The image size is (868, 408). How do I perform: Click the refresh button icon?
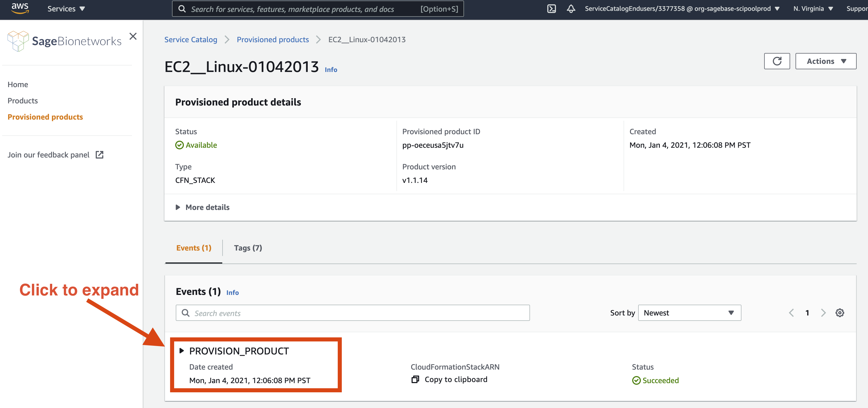pyautogui.click(x=777, y=61)
